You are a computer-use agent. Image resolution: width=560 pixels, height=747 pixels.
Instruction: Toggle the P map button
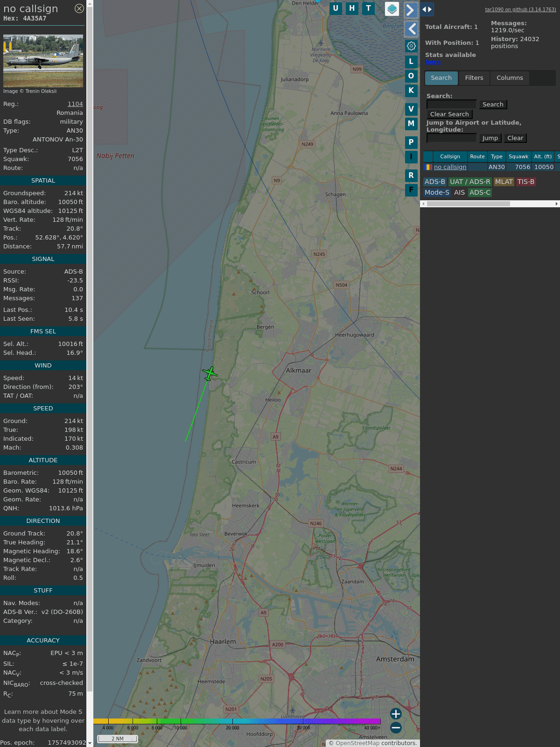coord(411,142)
